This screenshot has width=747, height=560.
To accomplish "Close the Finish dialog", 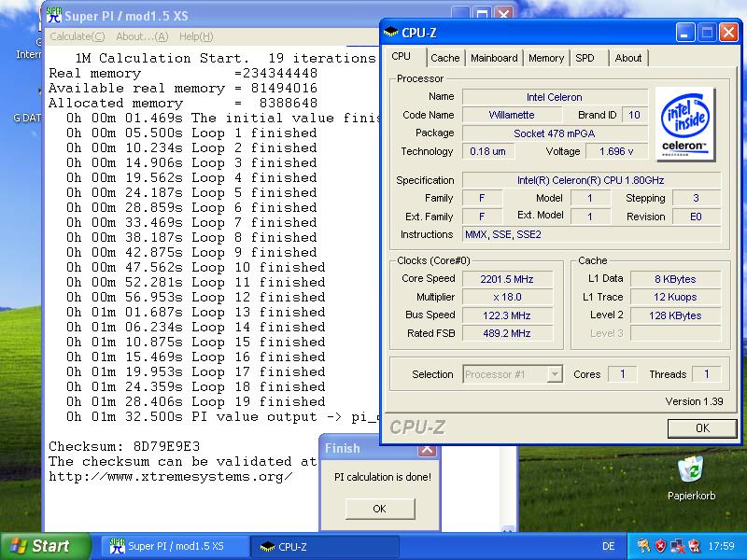I will point(427,449).
